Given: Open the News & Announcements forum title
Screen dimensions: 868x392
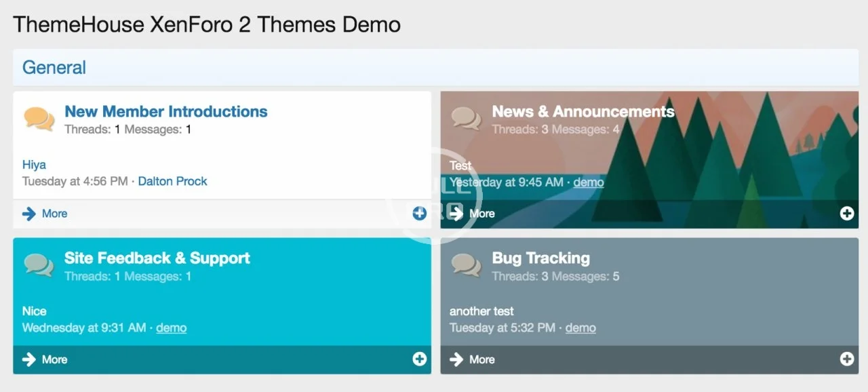Looking at the screenshot, I should coord(583,112).
